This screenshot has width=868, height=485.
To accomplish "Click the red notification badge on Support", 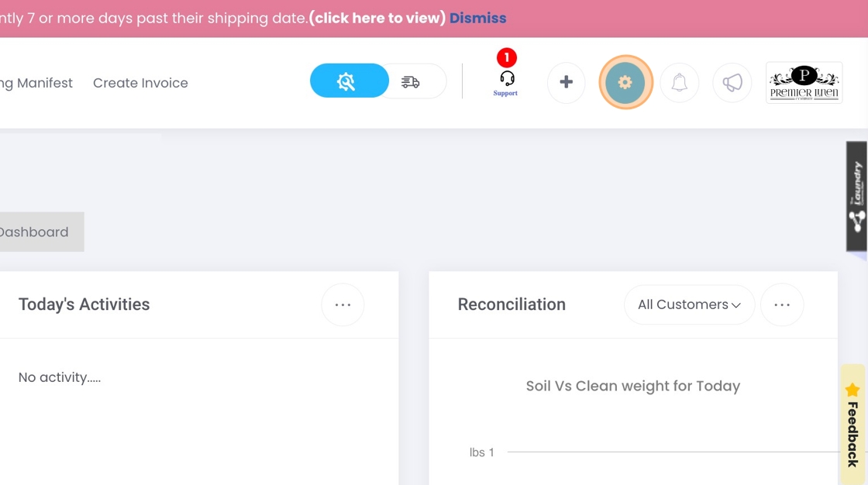I will [507, 57].
